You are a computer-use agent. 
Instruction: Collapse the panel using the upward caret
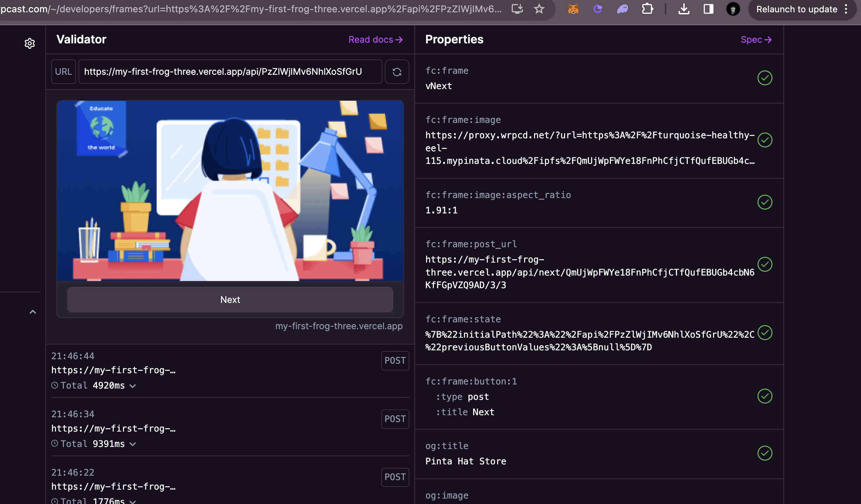tap(33, 311)
